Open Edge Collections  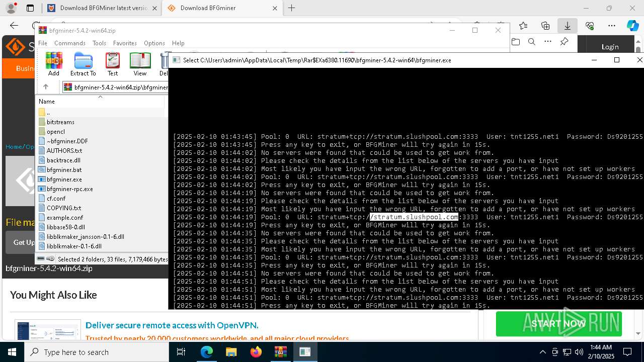[545, 26]
